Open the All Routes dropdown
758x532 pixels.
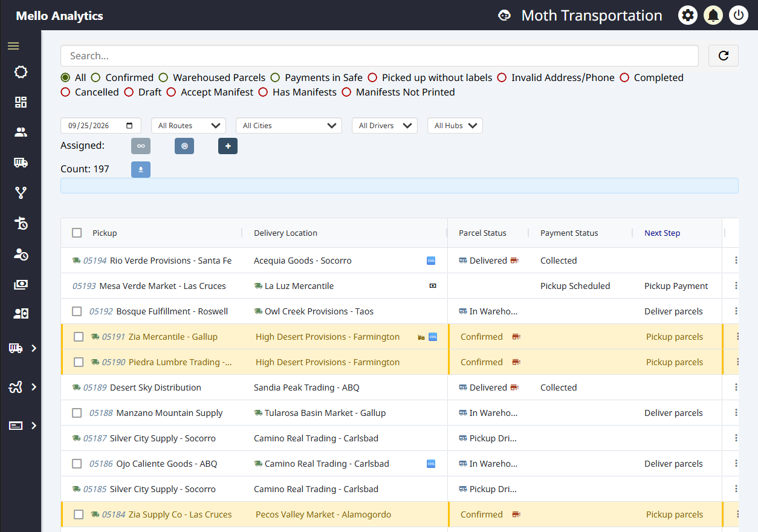click(x=189, y=126)
